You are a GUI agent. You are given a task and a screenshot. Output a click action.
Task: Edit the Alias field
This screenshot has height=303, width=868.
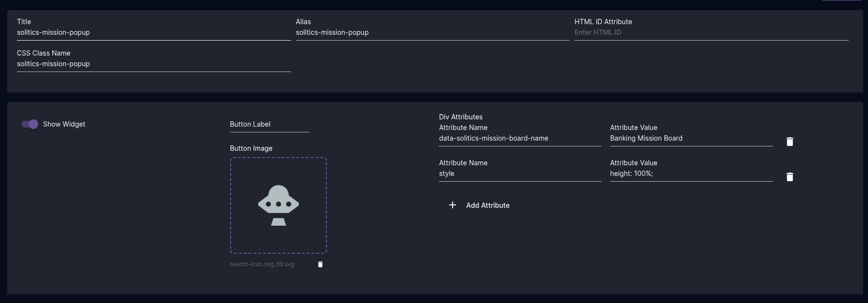click(433, 32)
